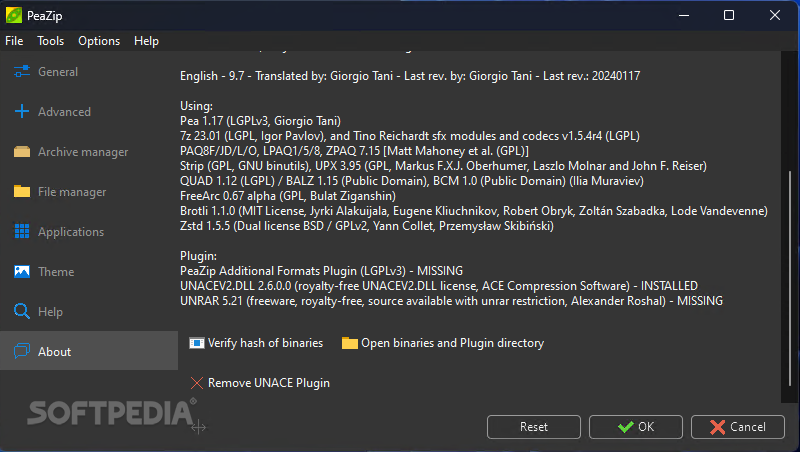Click the red X icon beside Remove UNACE Plugin
This screenshot has height=452, width=800.
click(x=196, y=383)
